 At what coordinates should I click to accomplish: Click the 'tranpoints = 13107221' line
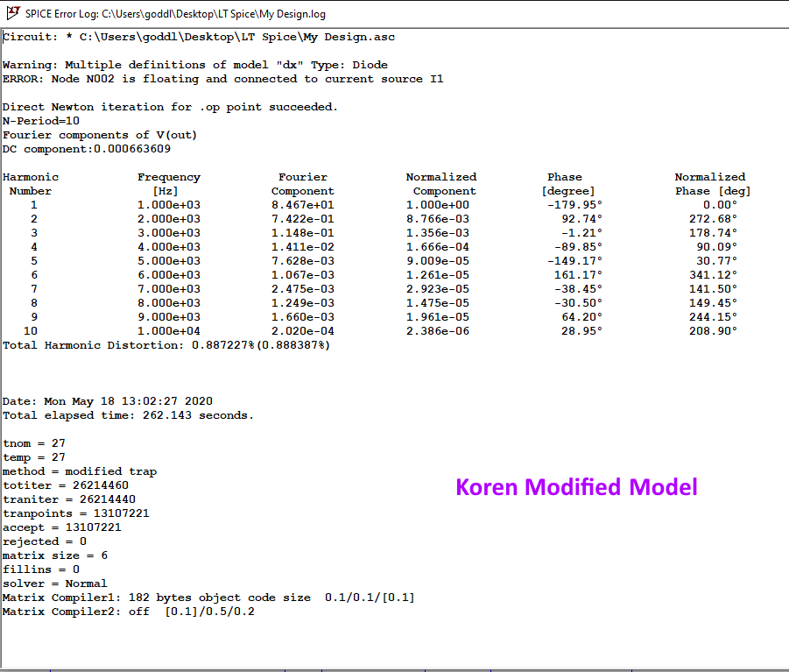coord(76,513)
